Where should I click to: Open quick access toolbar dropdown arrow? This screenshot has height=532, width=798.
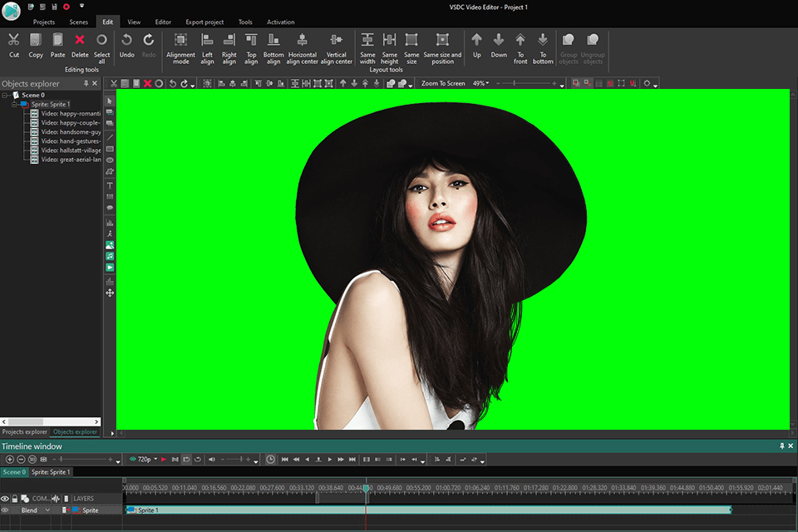81,6
